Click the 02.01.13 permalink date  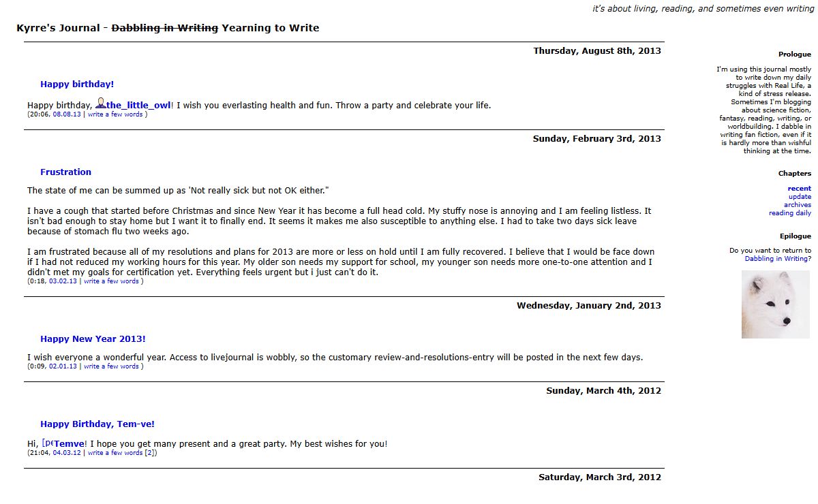pyautogui.click(x=63, y=366)
